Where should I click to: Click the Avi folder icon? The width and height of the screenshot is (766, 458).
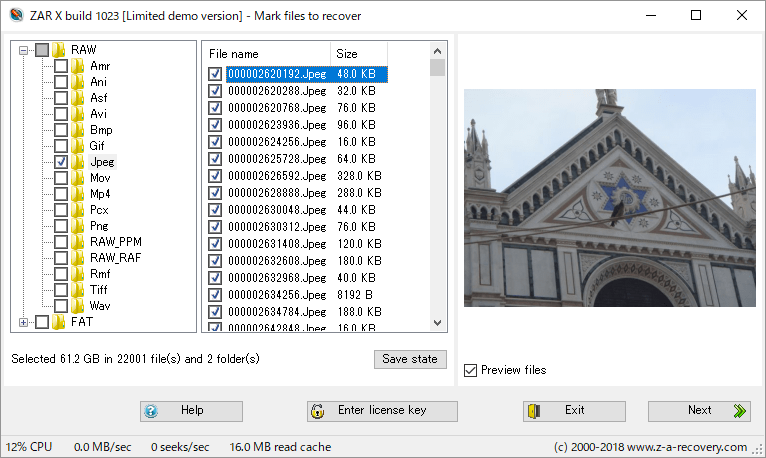click(x=78, y=114)
